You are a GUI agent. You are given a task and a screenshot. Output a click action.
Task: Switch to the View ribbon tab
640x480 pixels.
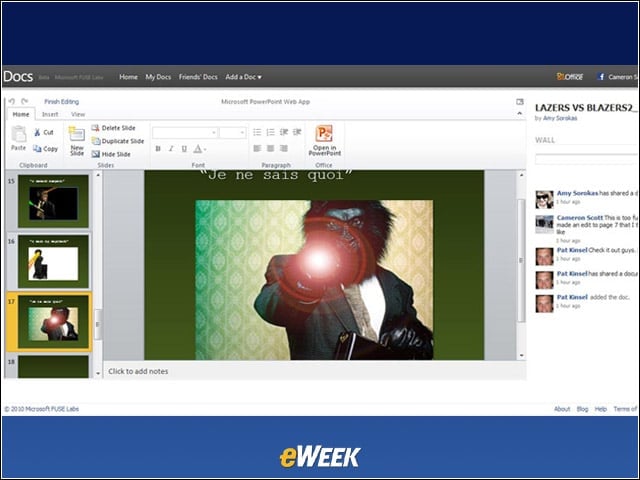point(78,114)
